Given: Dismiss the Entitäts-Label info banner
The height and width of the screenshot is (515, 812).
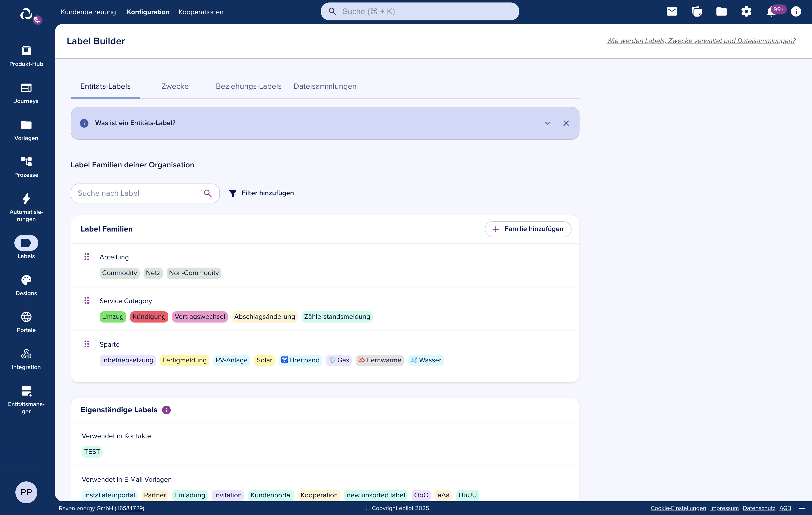Looking at the screenshot, I should (566, 123).
